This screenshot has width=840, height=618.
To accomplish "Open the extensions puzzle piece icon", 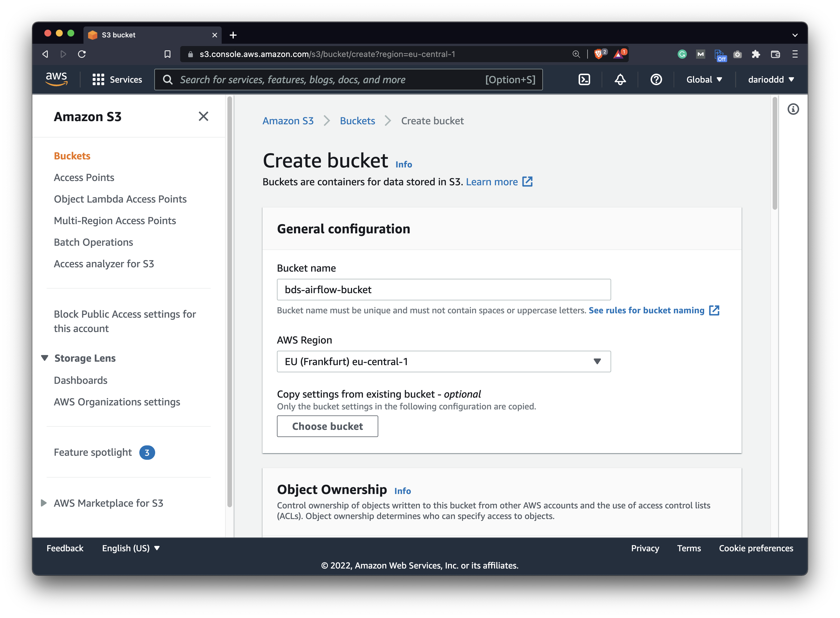I will click(x=755, y=54).
